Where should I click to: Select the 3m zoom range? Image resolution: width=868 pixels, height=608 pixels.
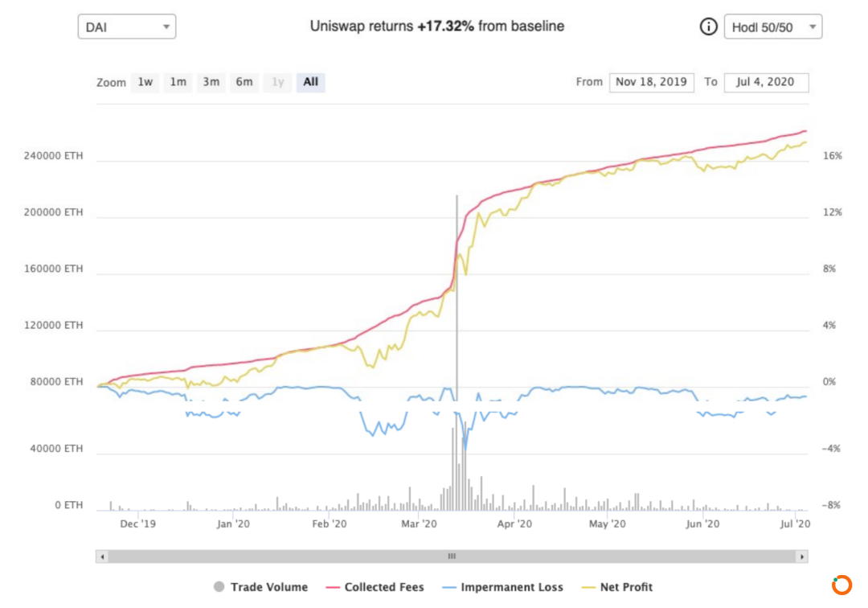(211, 82)
